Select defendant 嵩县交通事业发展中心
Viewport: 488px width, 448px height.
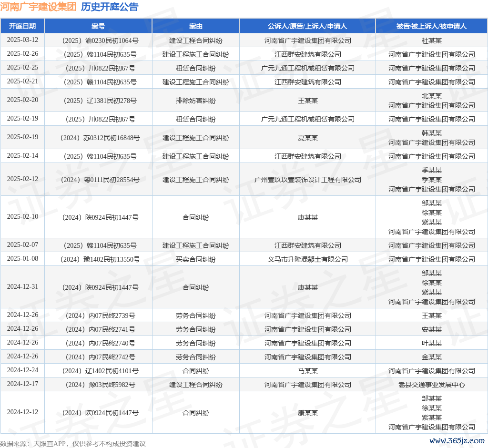(431, 385)
